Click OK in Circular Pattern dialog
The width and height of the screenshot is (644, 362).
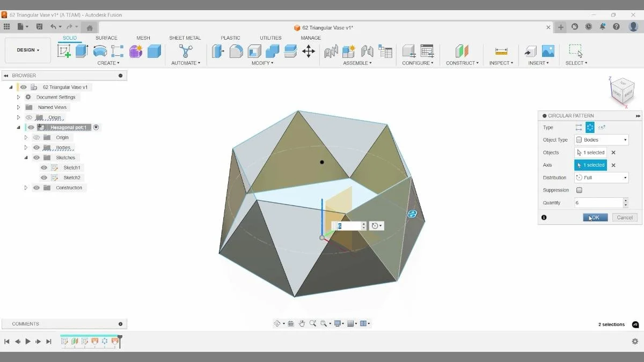(595, 217)
